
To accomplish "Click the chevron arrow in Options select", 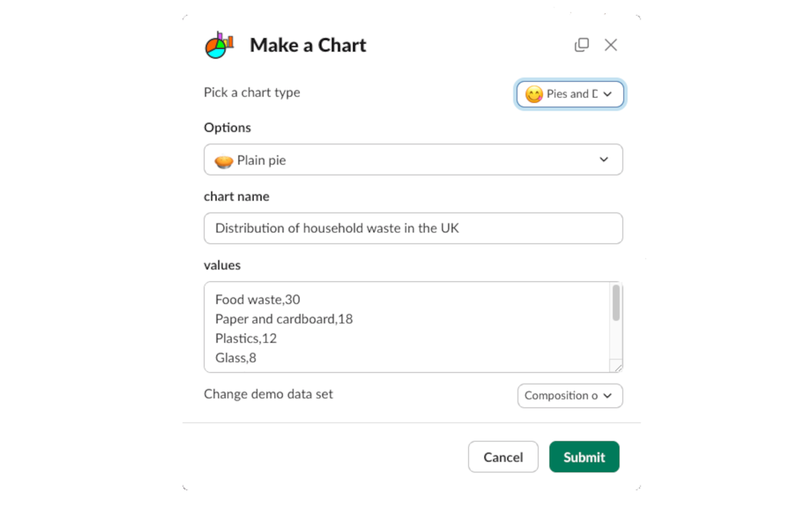I will tap(603, 160).
